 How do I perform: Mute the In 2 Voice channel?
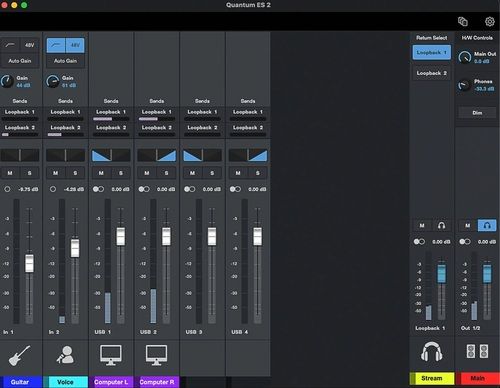(56, 173)
